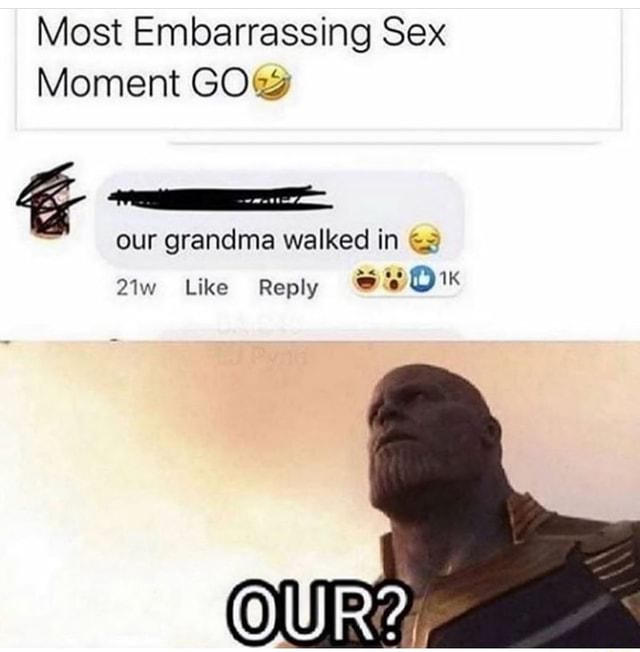640x652 pixels.
Task: Open the 1K reactions count
Action: (x=450, y=280)
